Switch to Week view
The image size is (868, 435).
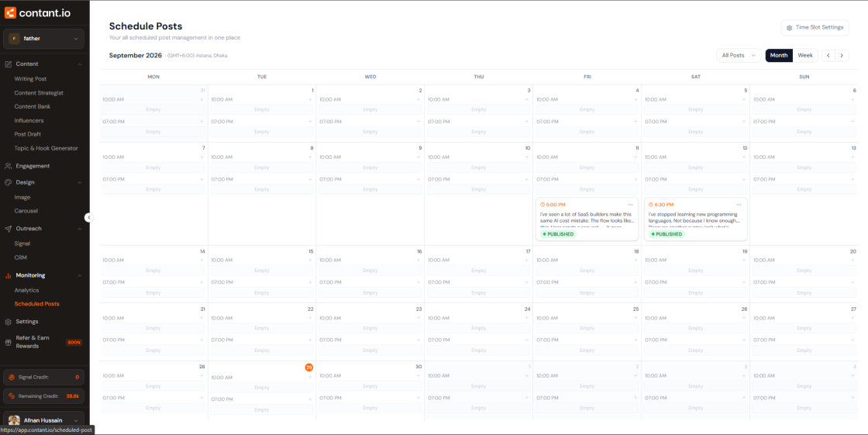pos(805,55)
